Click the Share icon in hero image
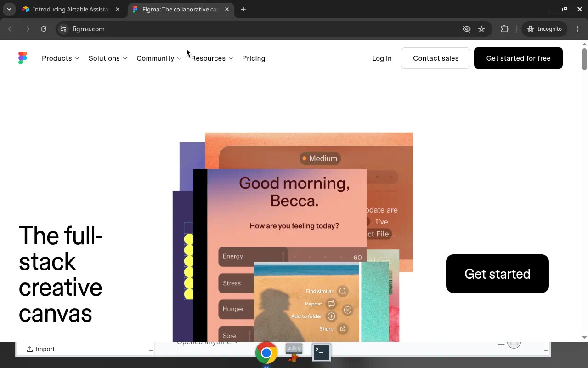 point(343,328)
